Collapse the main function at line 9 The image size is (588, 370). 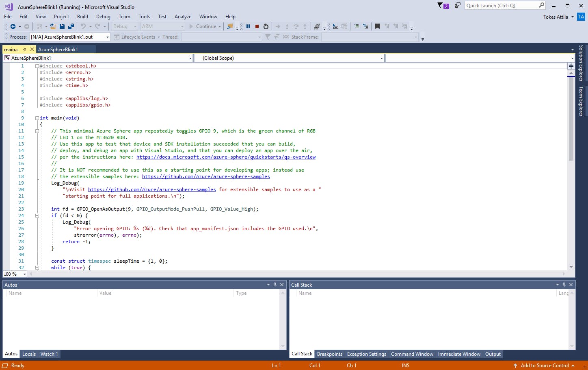click(37, 118)
